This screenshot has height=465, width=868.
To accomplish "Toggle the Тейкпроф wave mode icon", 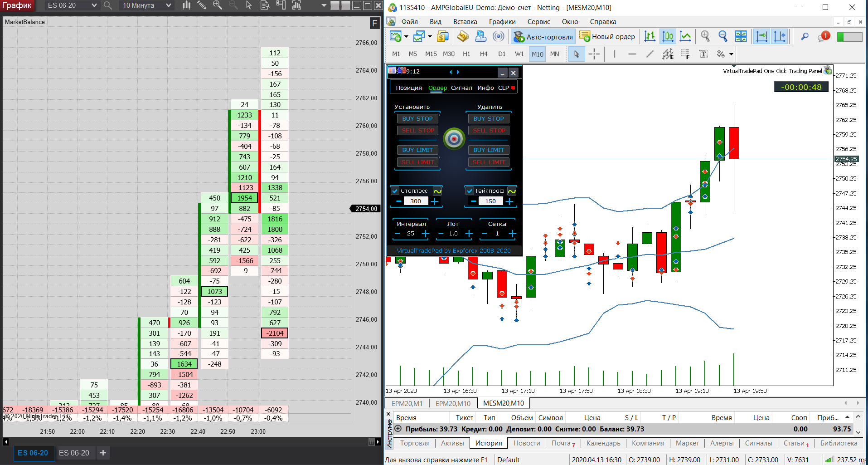I will pos(512,191).
